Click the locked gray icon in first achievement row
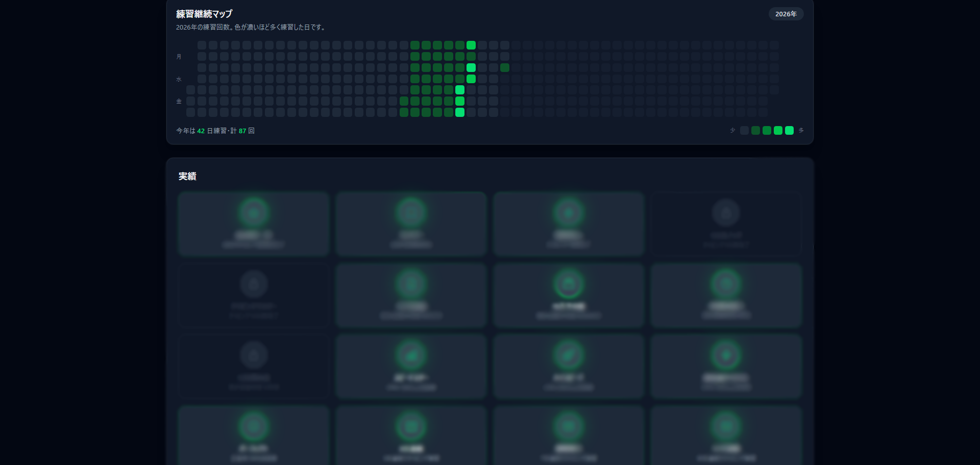980x465 pixels. [x=726, y=212]
